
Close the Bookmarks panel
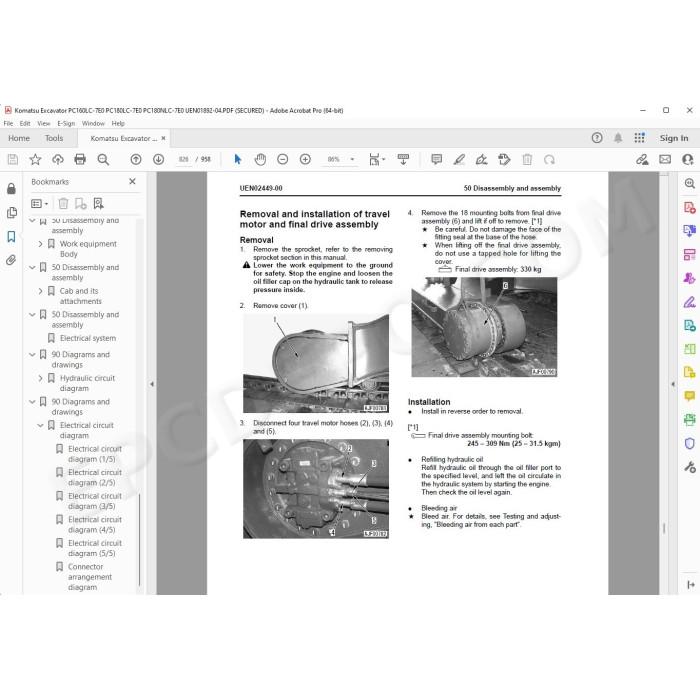tap(132, 182)
